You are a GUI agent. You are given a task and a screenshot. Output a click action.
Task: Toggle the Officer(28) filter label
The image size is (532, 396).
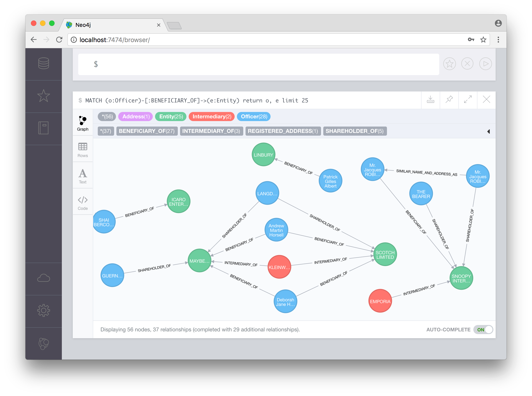click(x=253, y=117)
